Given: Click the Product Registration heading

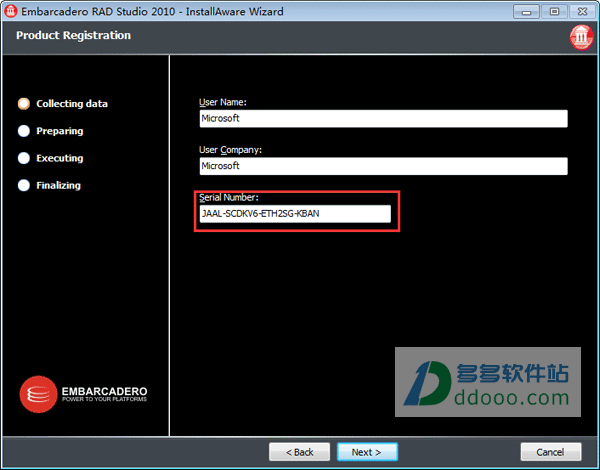Looking at the screenshot, I should 73,35.
